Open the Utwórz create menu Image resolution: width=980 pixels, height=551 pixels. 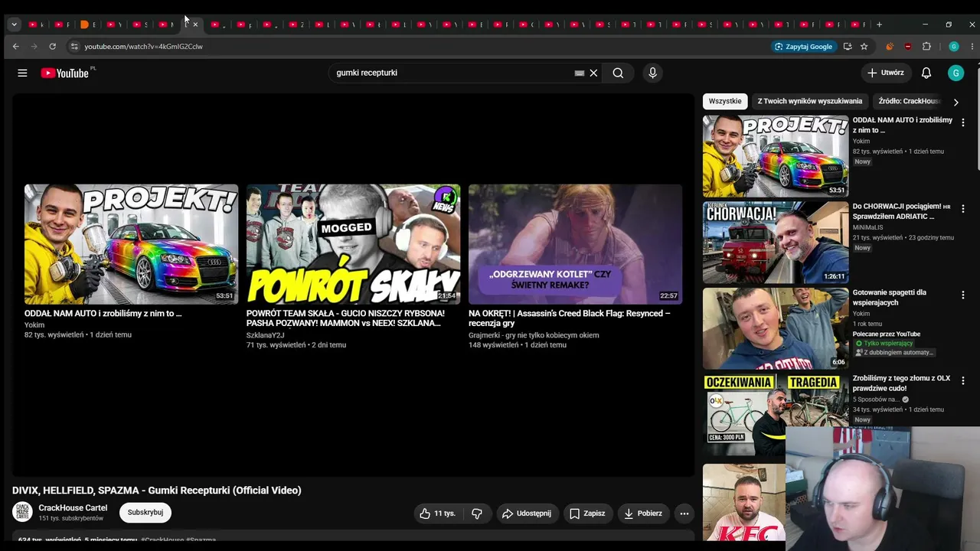click(886, 73)
